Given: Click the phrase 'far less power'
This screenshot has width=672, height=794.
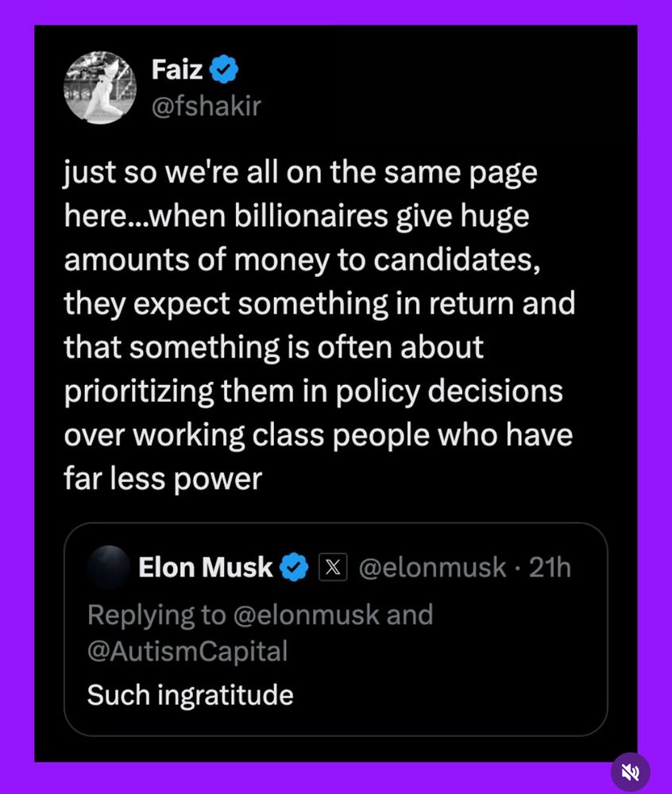Looking at the screenshot, I should pyautogui.click(x=163, y=479).
